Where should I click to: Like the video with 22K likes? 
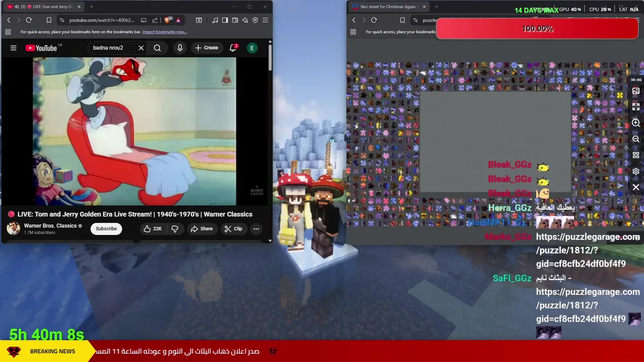pyautogui.click(x=152, y=229)
